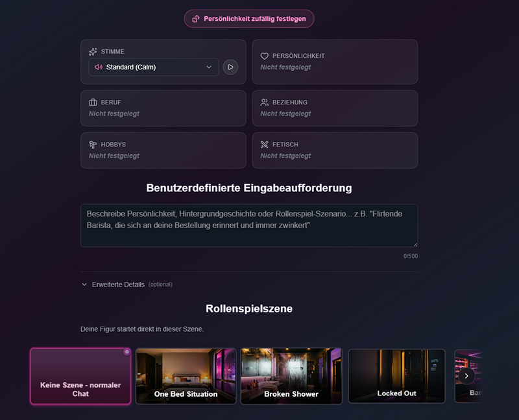Screen dimensions: 519x420
Task: Click the dice icon for random personality
Action: (x=196, y=19)
